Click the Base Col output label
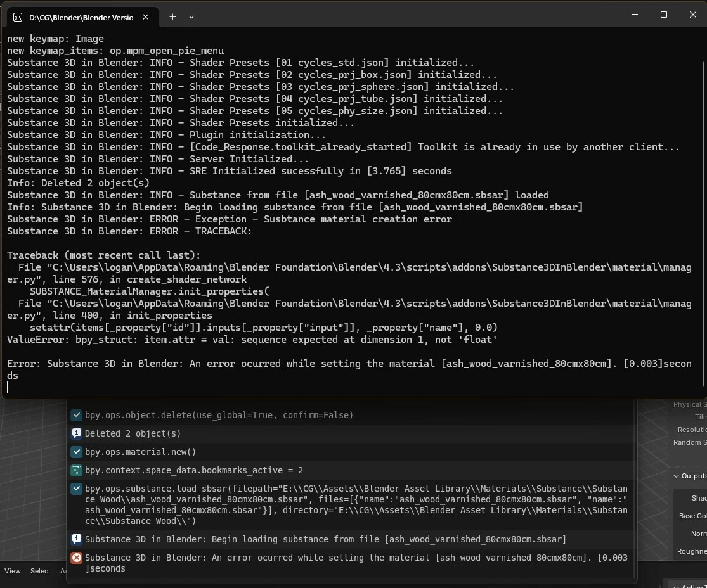 click(x=692, y=516)
